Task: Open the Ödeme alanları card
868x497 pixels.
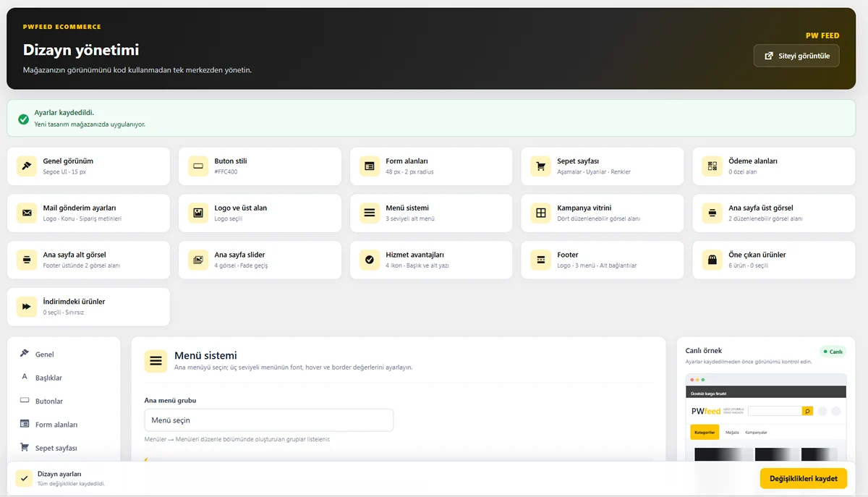Action: (x=774, y=166)
